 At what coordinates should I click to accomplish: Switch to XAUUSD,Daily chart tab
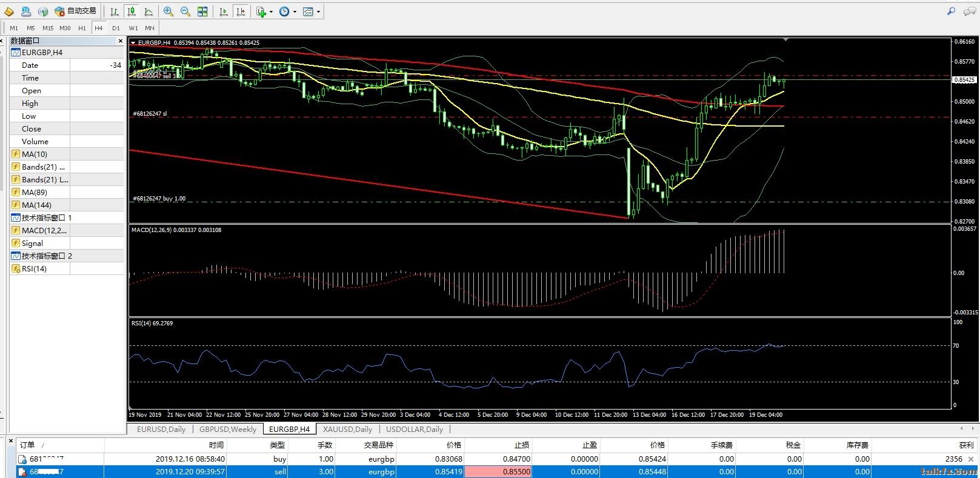(347, 429)
